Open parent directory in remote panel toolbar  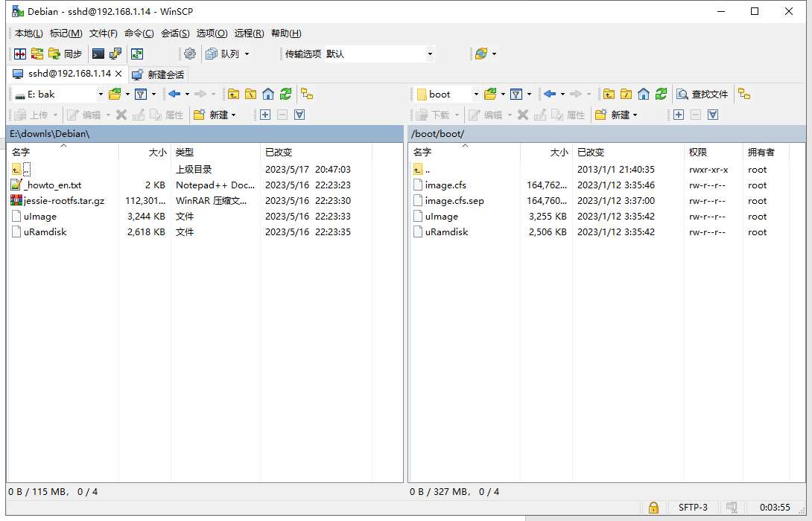609,94
